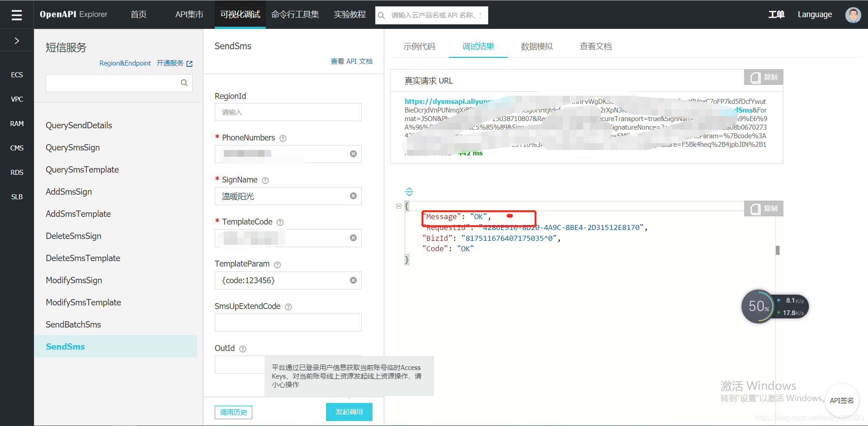Open the hamburger menu icon

(x=17, y=15)
